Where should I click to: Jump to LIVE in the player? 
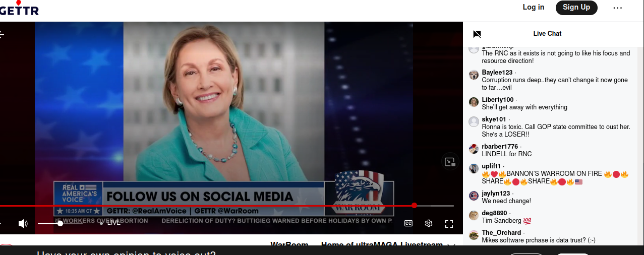[110, 222]
